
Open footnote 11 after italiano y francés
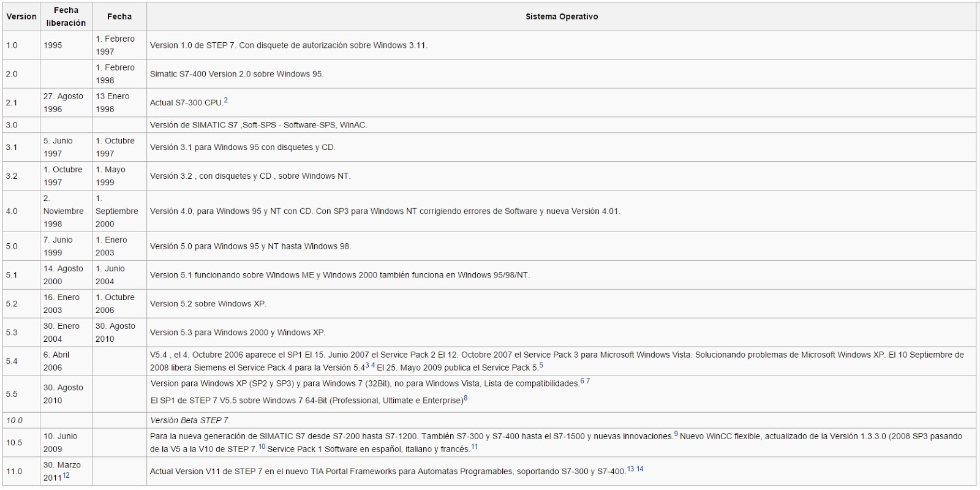[474, 447]
